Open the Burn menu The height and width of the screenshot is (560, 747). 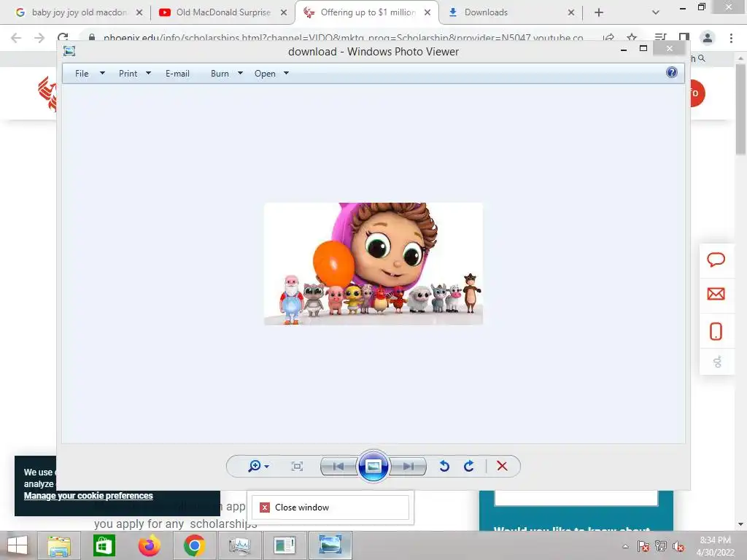(x=220, y=74)
